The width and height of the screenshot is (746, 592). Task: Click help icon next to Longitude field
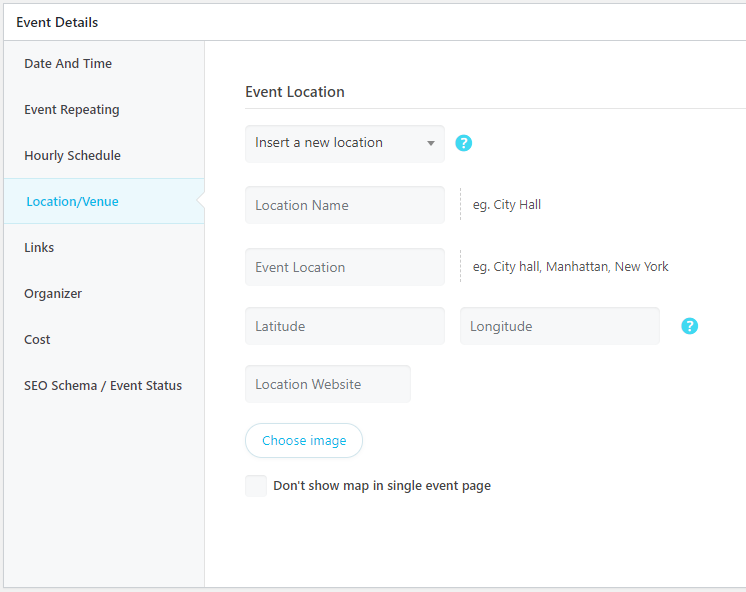coord(689,326)
